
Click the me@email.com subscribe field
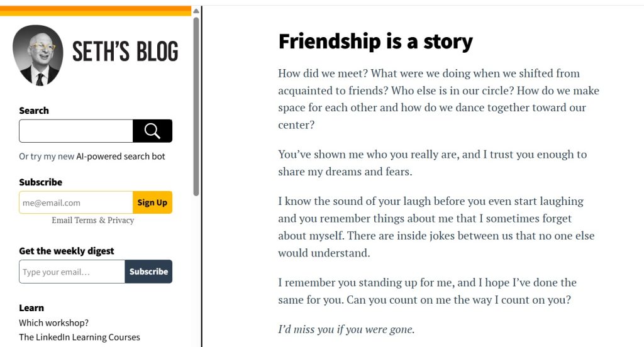75,202
